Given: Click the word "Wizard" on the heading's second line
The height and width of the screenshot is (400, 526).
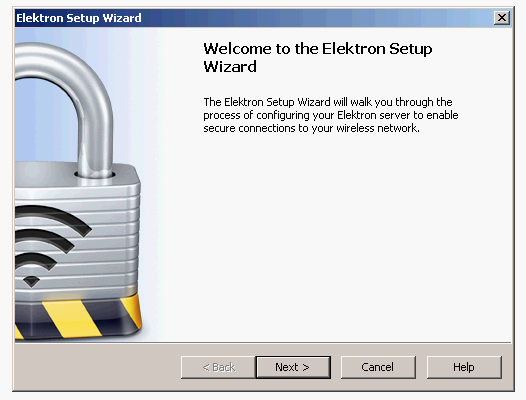Looking at the screenshot, I should pyautogui.click(x=230, y=66).
